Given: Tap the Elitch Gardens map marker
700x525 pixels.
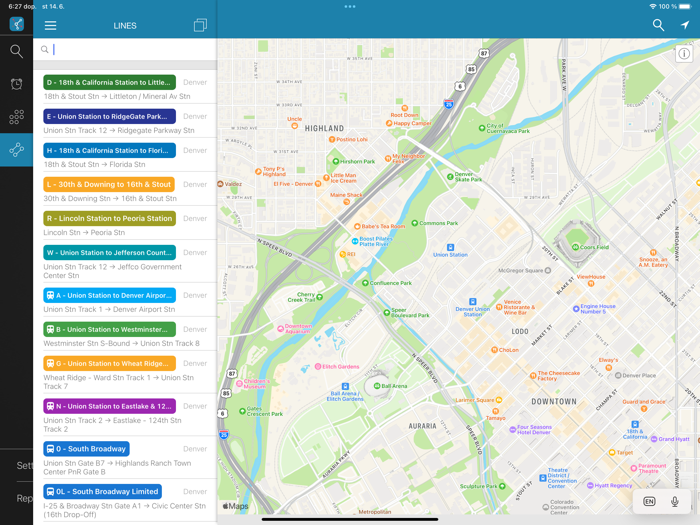Looking at the screenshot, I should coord(318,367).
